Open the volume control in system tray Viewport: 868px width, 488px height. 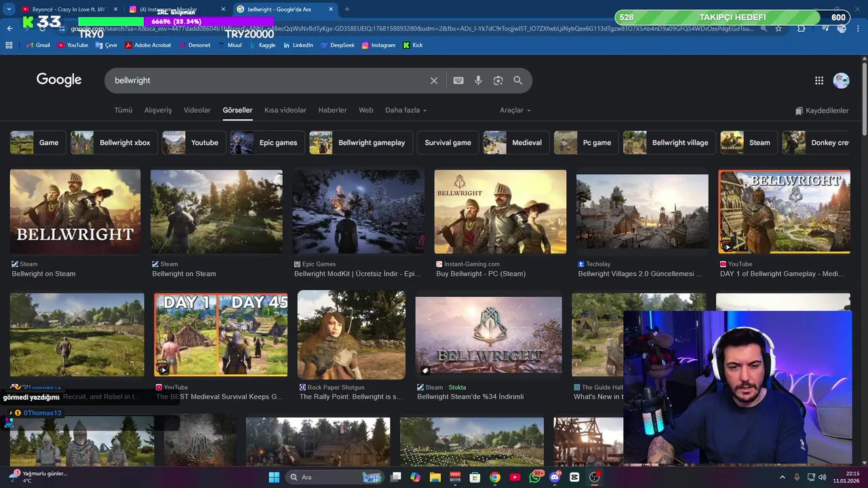tap(822, 477)
